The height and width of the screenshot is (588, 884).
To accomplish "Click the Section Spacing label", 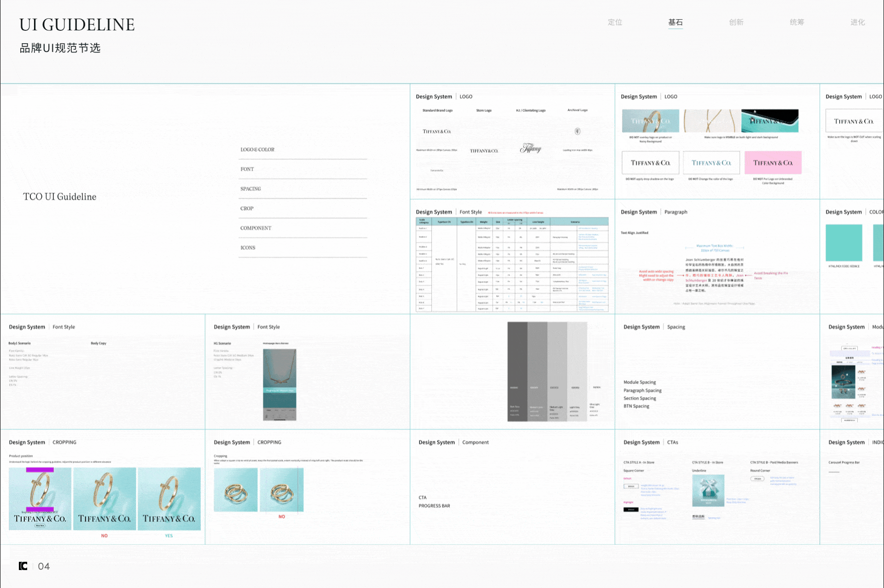I will point(640,398).
